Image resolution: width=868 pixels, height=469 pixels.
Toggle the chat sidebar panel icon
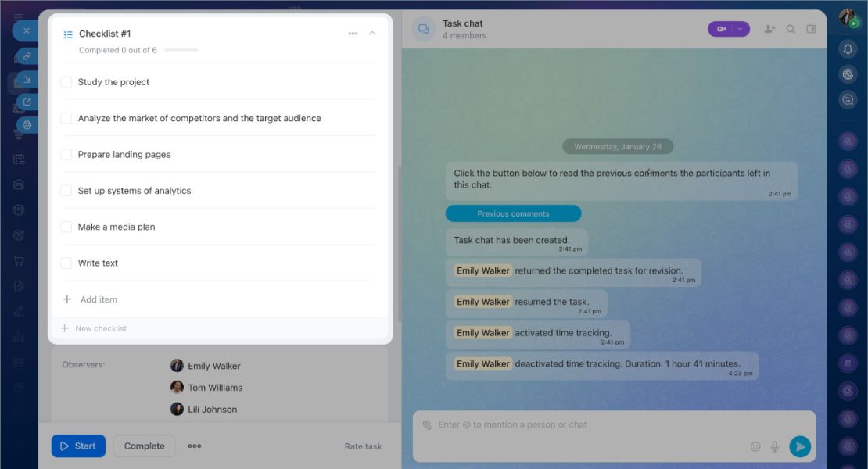(811, 29)
